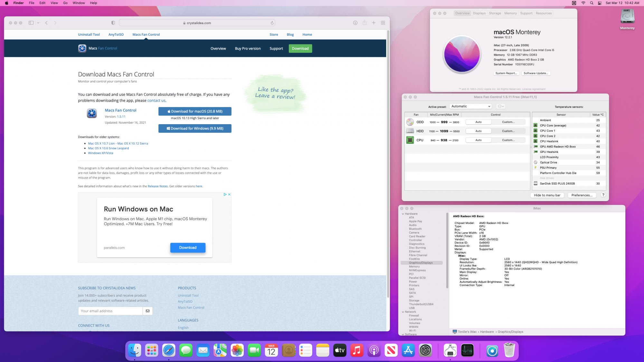The height and width of the screenshot is (362, 644).
Task: Click the Activity Monitor icon in dock
Action: pos(468,350)
